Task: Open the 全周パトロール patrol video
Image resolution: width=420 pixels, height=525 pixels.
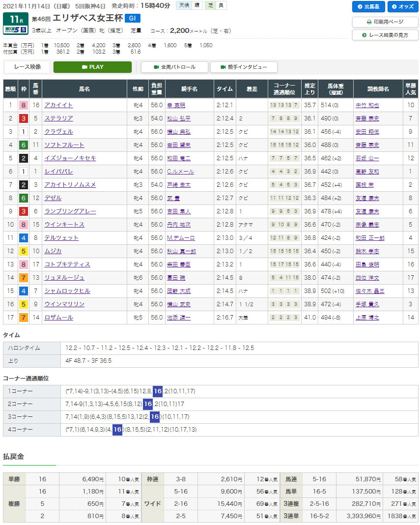Action: [x=174, y=67]
